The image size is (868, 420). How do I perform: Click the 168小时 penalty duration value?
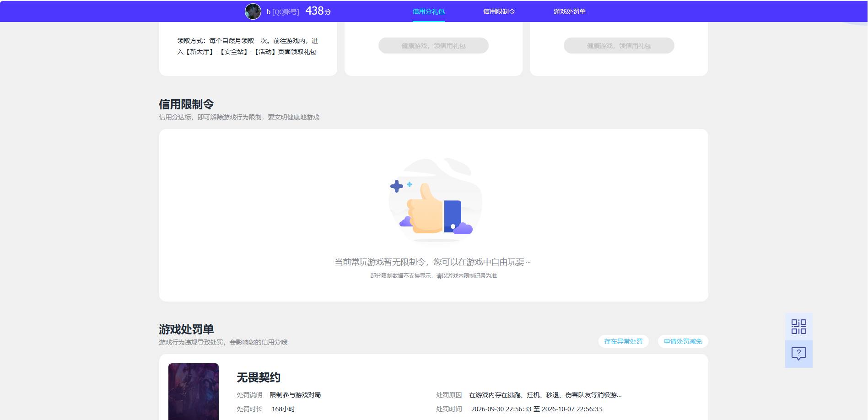pos(283,409)
